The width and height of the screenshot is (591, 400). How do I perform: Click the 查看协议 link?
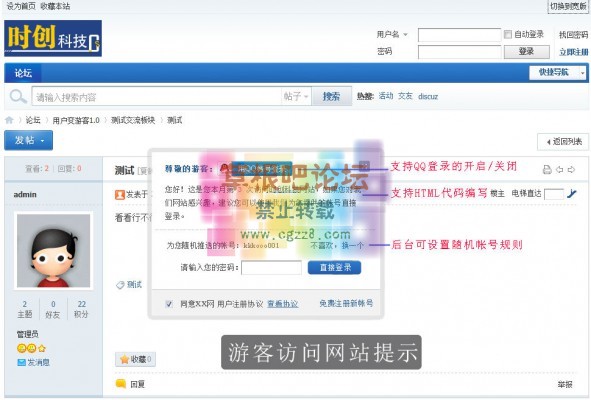click(x=283, y=304)
